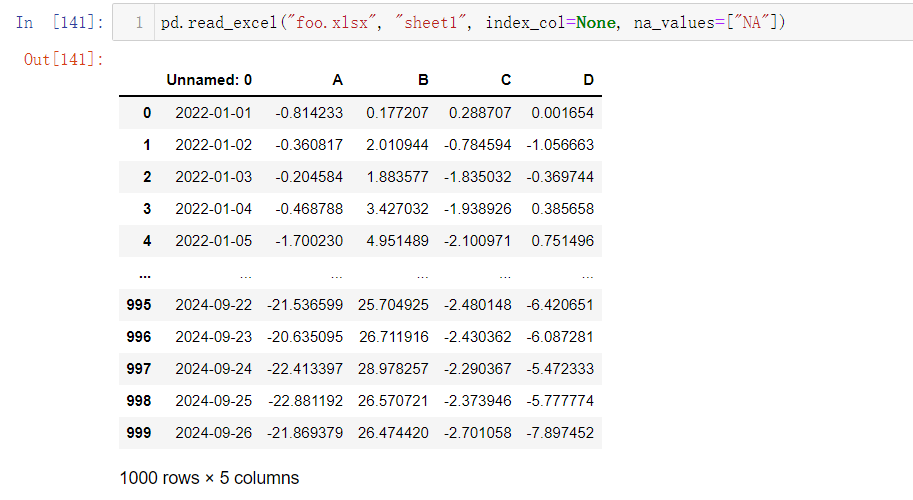Click row index 0
The width and height of the screenshot is (913, 500).
[147, 113]
